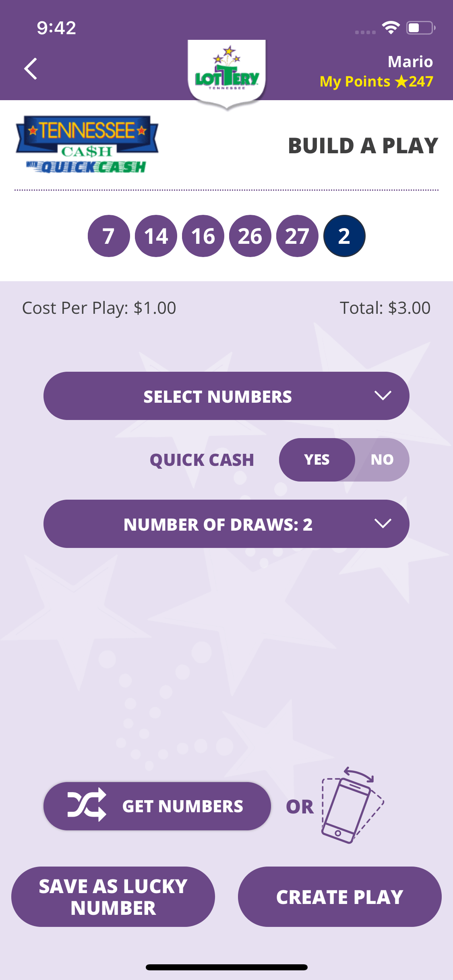Open the Tennessee Cash game logo
Screen dimensions: 453x980
pos(87,145)
